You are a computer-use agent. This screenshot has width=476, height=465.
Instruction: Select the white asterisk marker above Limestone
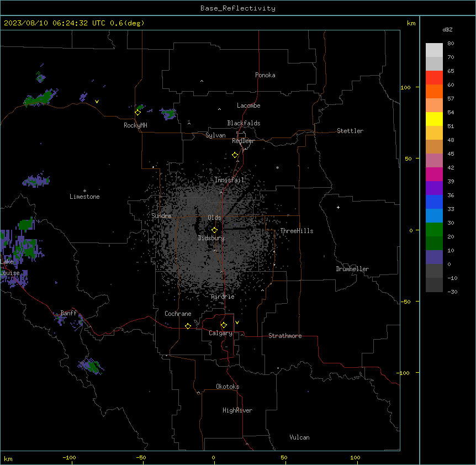click(84, 191)
